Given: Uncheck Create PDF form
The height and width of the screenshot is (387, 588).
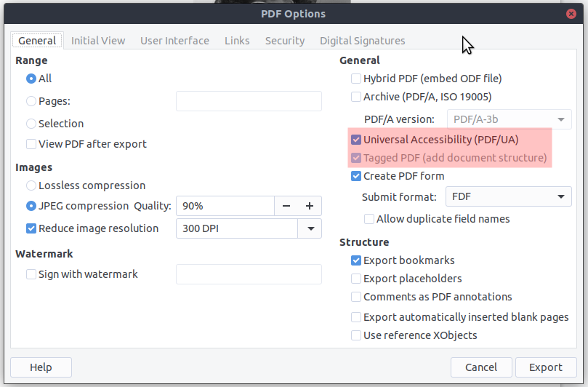Looking at the screenshot, I should (x=356, y=176).
